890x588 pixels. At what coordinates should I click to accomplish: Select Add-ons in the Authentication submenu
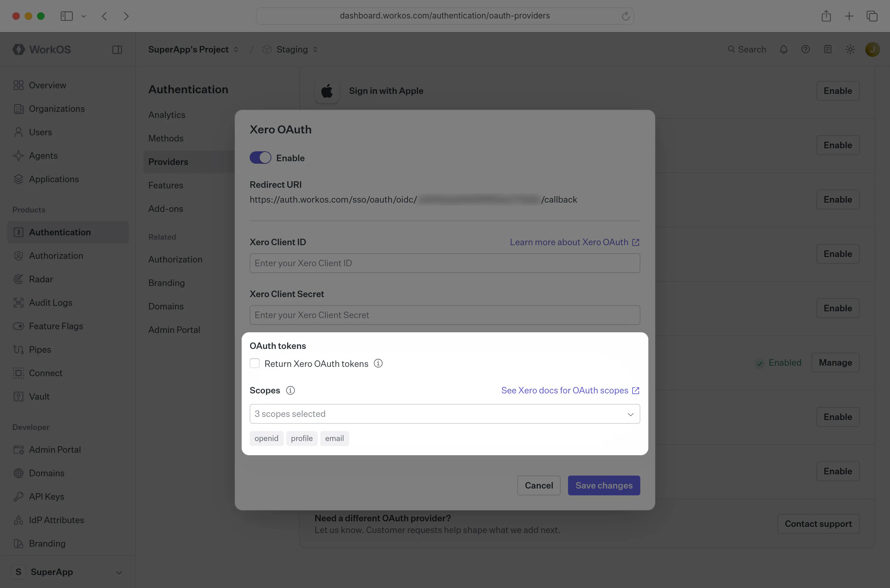tap(166, 209)
